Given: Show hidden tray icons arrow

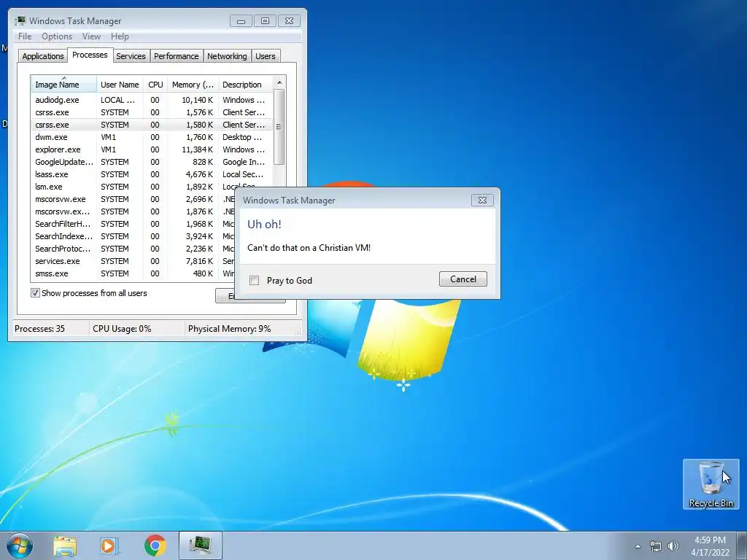Looking at the screenshot, I should [638, 546].
